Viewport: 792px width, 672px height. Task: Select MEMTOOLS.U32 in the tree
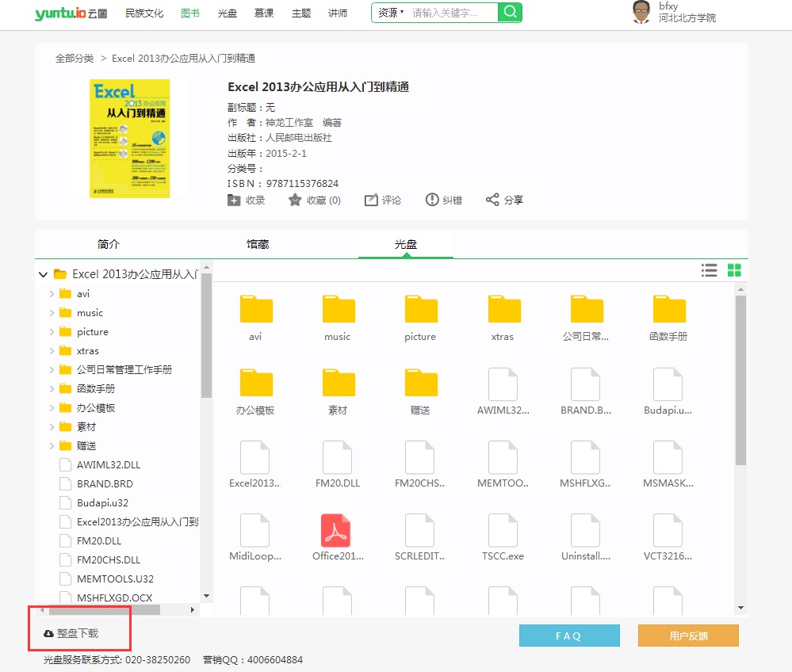(115, 578)
